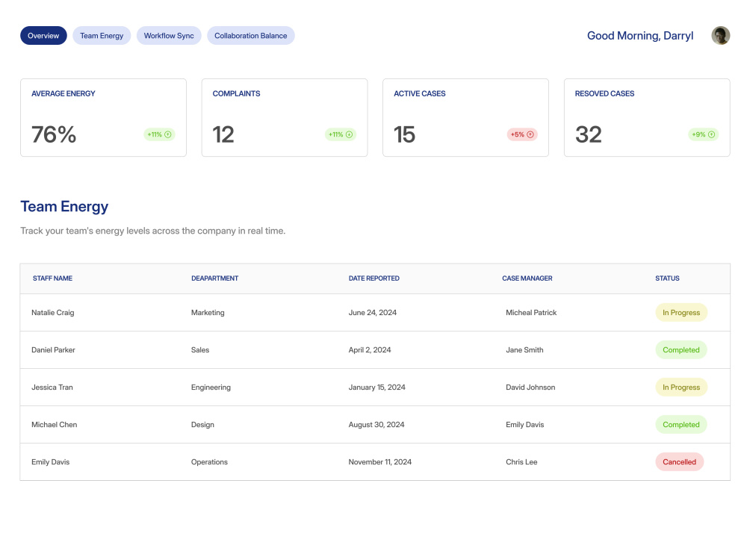Screen dimensions: 747x560
Task: Click the In Progress status for Natalie Craig
Action: (681, 313)
